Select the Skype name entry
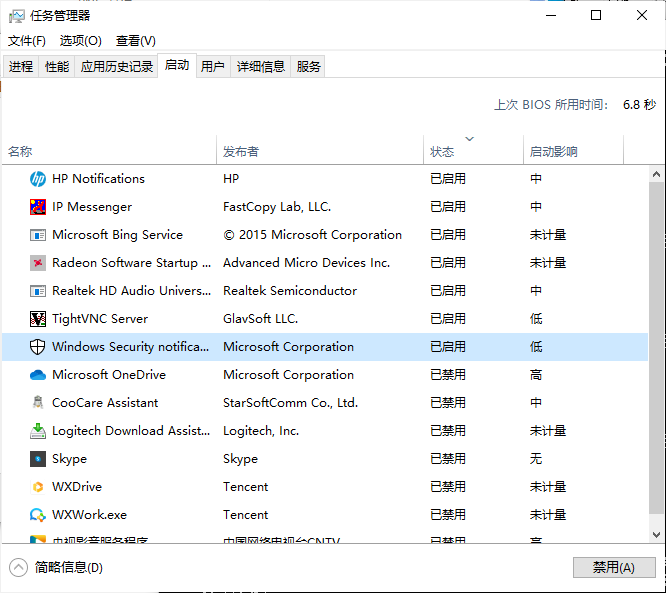The image size is (666, 593). 69,459
